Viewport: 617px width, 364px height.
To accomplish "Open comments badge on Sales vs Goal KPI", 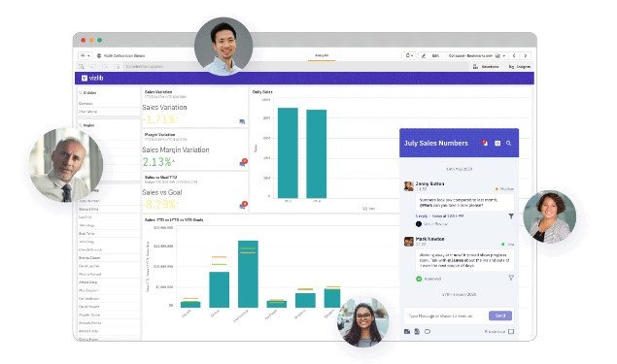I will click(x=244, y=205).
